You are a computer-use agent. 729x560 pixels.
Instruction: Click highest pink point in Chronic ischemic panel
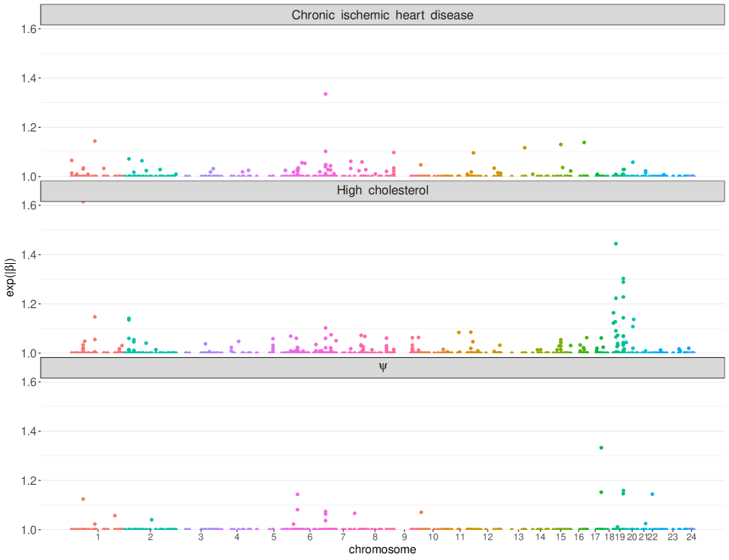(326, 94)
